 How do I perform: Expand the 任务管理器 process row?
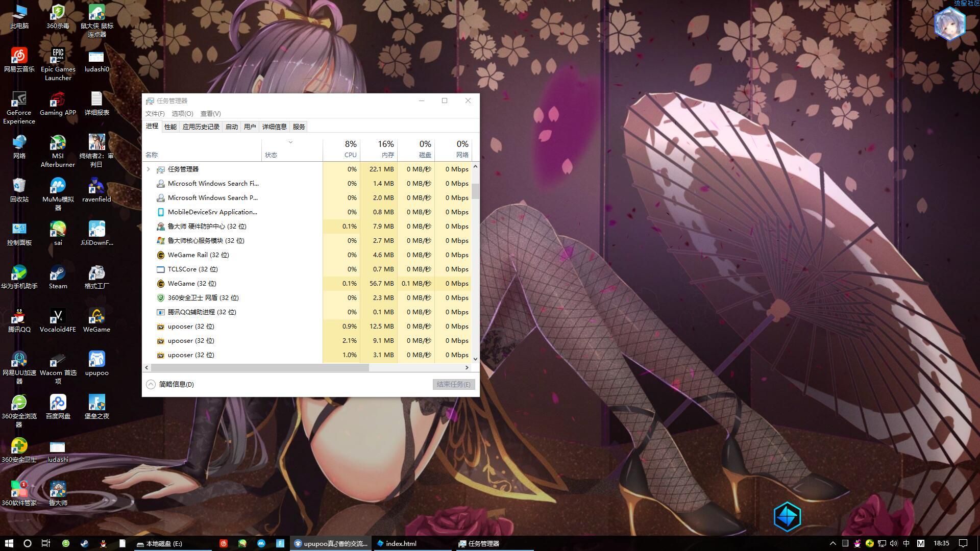[x=149, y=169]
